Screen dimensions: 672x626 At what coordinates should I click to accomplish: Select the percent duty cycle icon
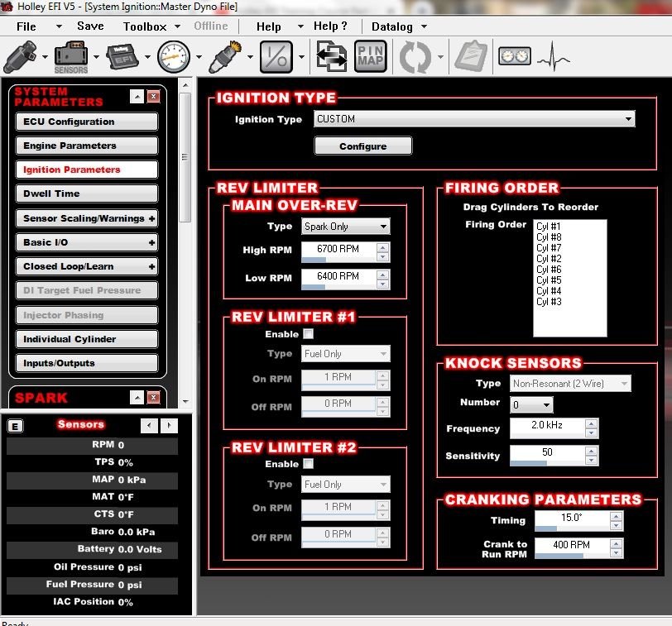point(276,58)
